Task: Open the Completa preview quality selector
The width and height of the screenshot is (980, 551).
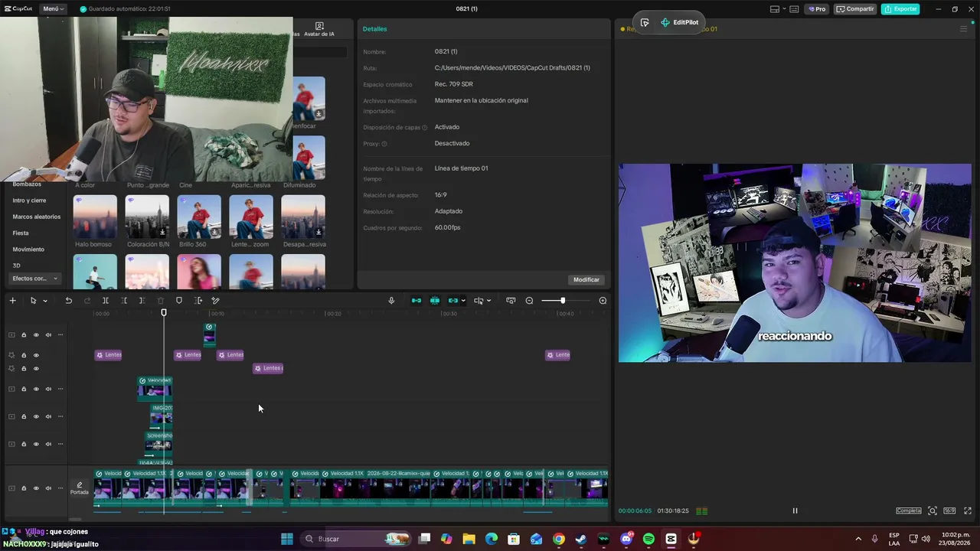Action: pyautogui.click(x=909, y=510)
